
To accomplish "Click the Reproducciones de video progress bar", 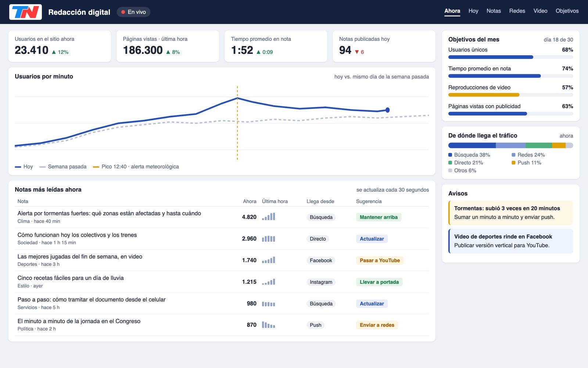I will [x=510, y=95].
